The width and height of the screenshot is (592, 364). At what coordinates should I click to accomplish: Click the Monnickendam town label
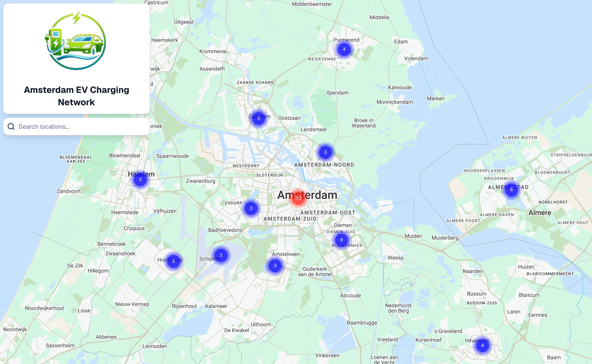(394, 102)
